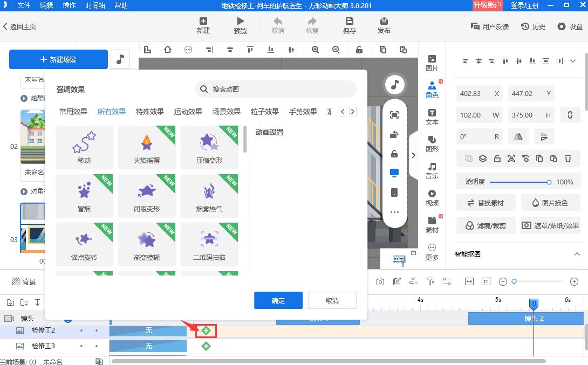Select the 角色 character panel icon
Screen dimensions: 588x365
(432, 88)
